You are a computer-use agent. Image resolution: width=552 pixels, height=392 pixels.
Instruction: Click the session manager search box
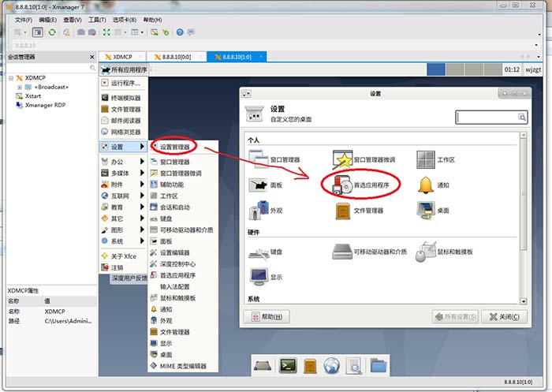click(51, 68)
